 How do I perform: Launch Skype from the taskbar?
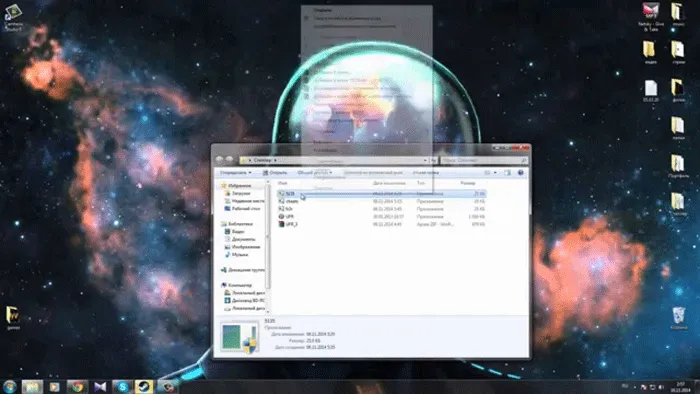click(122, 386)
